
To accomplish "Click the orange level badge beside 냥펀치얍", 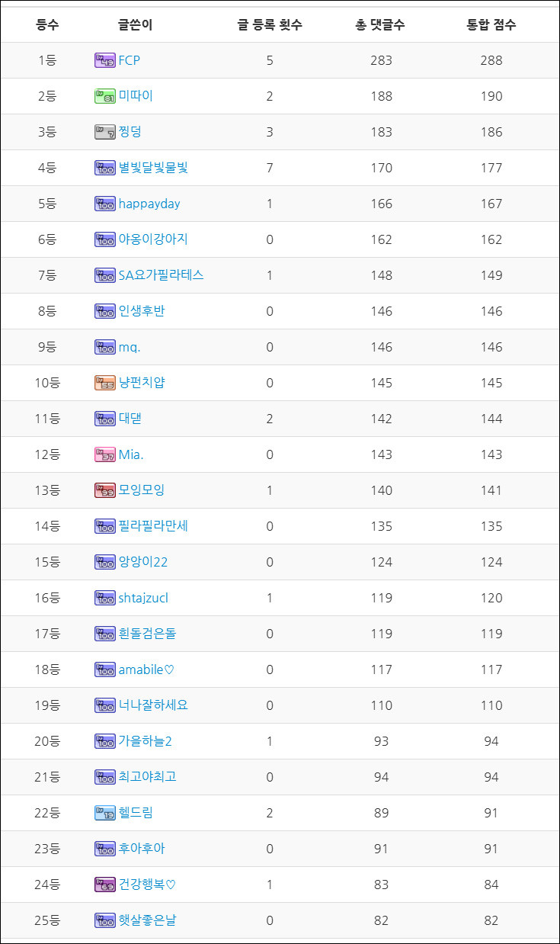I will [x=104, y=383].
